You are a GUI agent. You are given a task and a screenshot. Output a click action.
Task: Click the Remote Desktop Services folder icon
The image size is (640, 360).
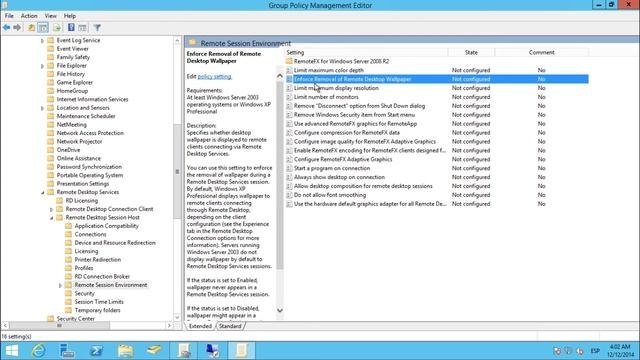pos(51,192)
